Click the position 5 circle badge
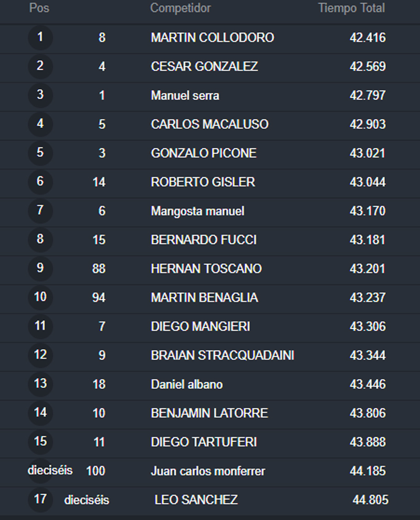The width and height of the screenshot is (420, 520). (x=40, y=153)
